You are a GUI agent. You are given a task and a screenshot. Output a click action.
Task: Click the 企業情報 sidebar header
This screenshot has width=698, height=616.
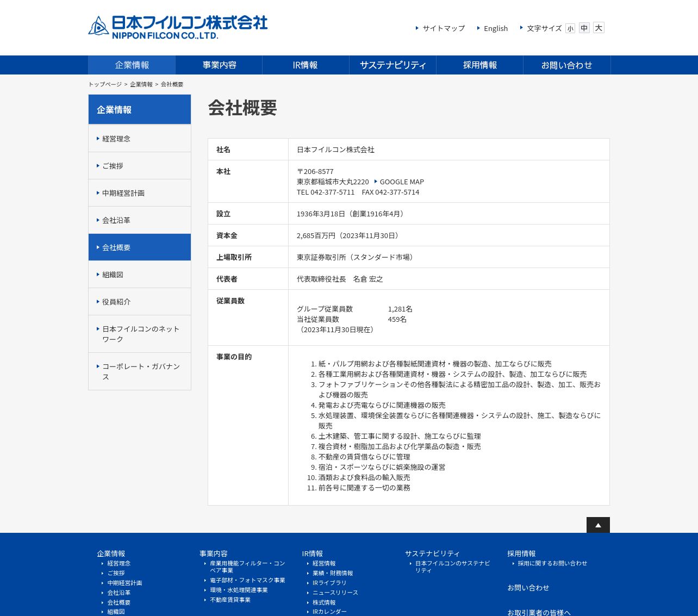(x=140, y=109)
